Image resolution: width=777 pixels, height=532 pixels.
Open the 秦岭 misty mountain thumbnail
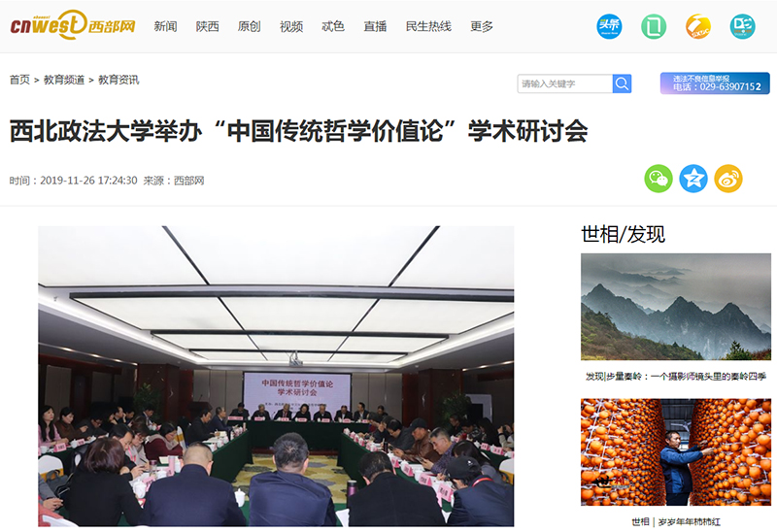click(x=676, y=307)
